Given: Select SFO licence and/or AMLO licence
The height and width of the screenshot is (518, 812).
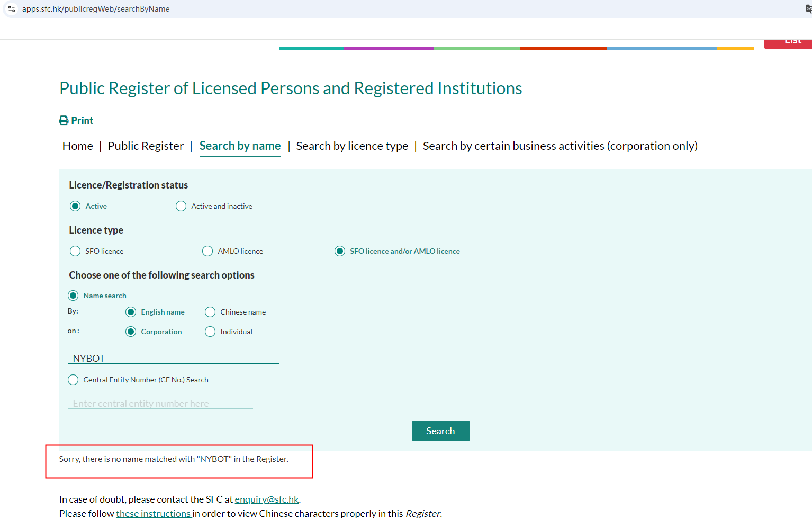Looking at the screenshot, I should [340, 251].
